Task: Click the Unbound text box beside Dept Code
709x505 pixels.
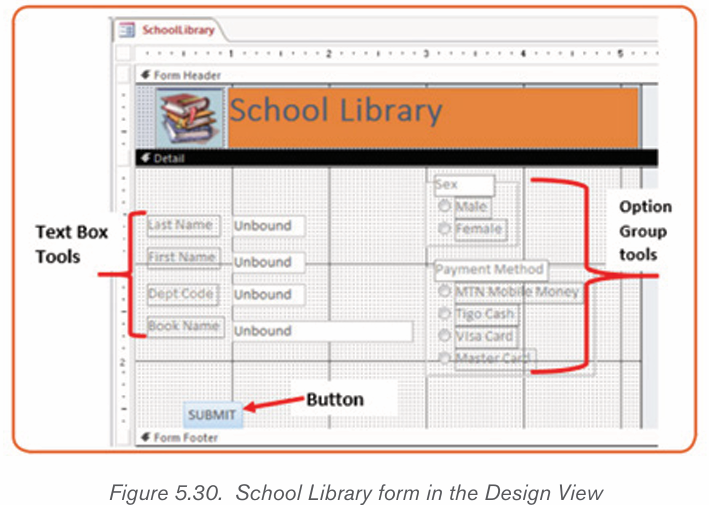Action: pyautogui.click(x=269, y=294)
